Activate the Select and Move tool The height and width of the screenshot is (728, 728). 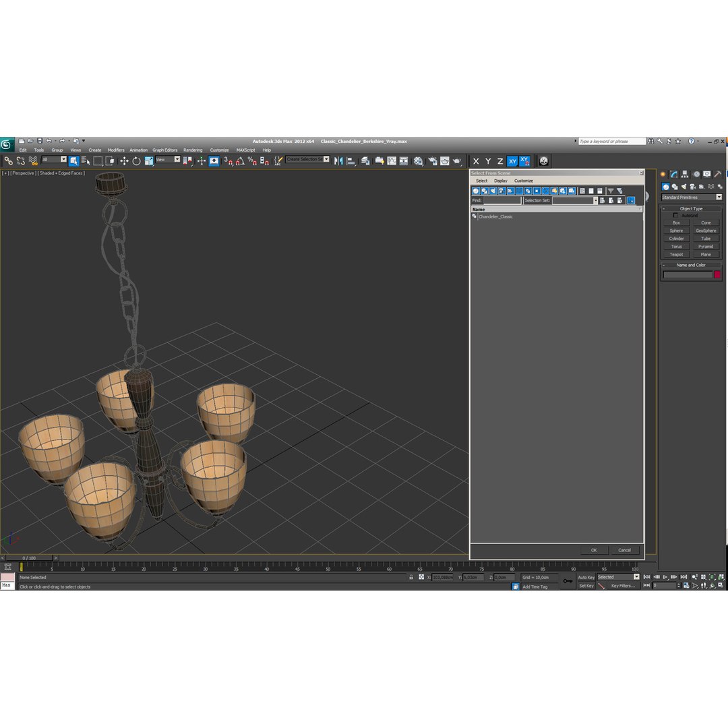pos(124,161)
